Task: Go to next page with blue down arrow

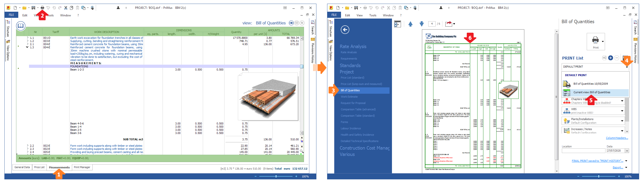Action: pos(422,24)
